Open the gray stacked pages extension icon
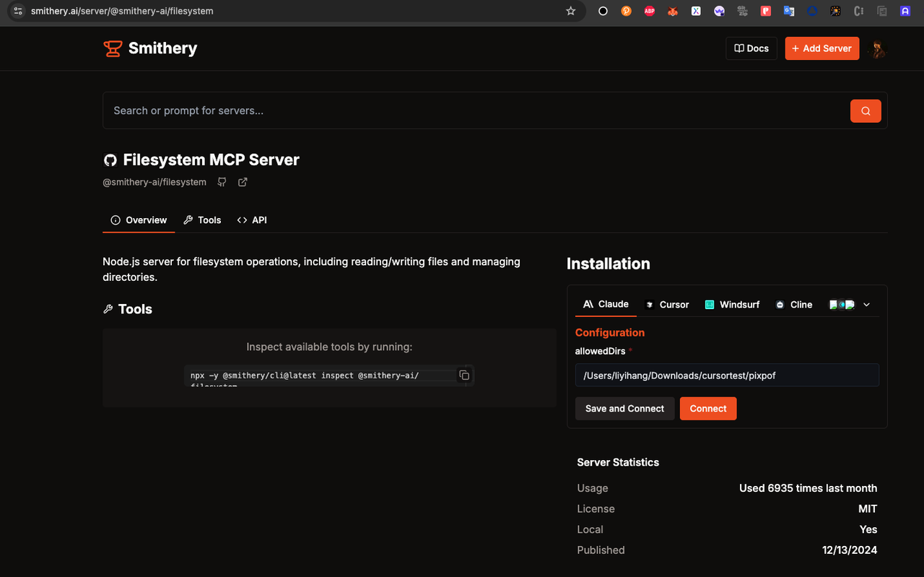Viewport: 924px width, 577px height. point(881,11)
